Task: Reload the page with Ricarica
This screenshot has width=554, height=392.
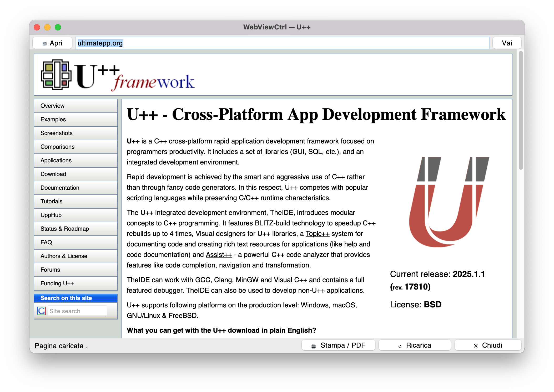Action: pos(415,345)
